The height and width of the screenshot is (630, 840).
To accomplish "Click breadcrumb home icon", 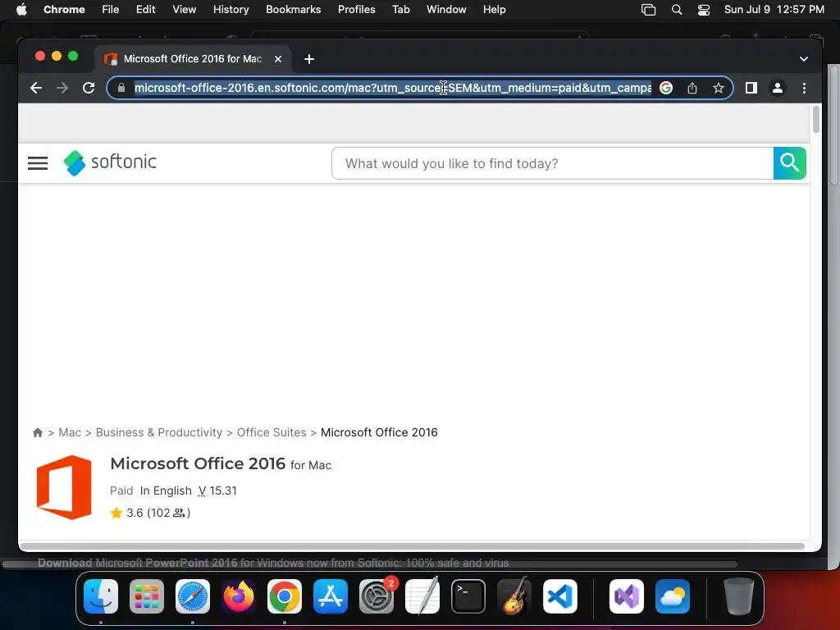I will [x=38, y=432].
